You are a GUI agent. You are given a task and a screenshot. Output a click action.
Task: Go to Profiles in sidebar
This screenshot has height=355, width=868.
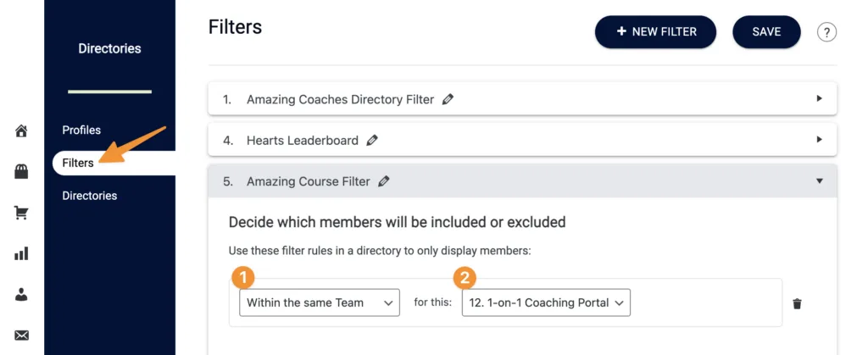pos(81,130)
